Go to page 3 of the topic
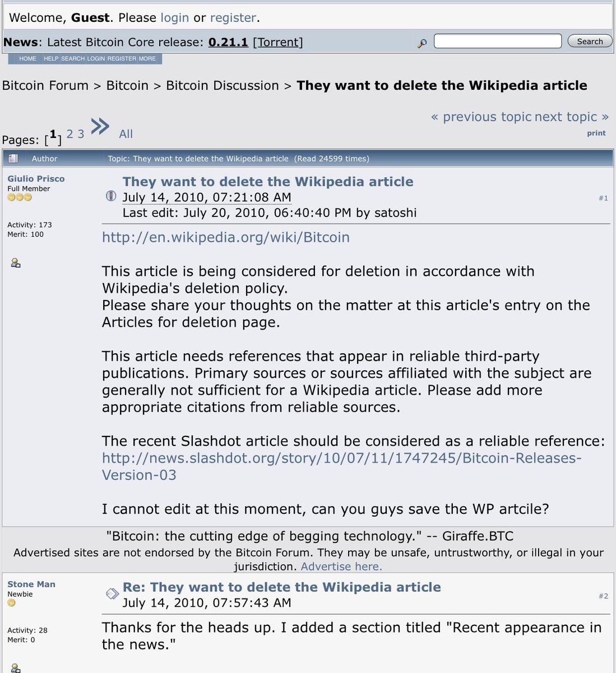Viewport: 616px width, 673px height. 81,133
